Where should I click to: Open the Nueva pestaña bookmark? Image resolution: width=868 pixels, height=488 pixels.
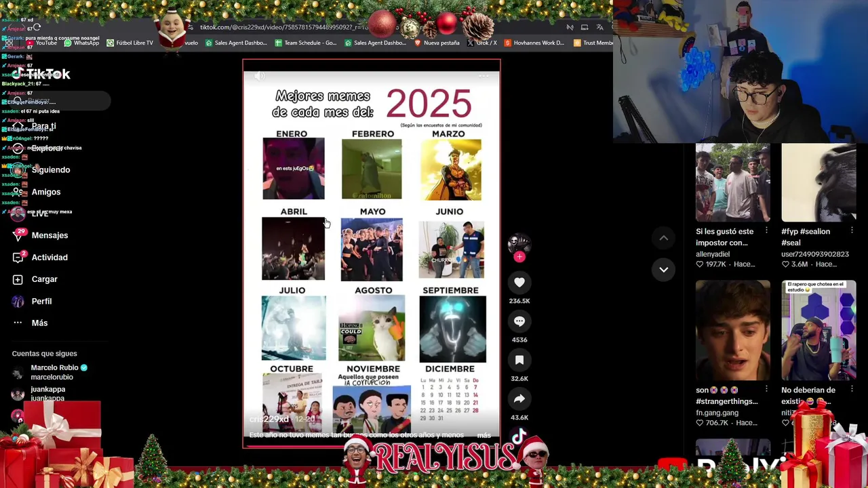click(437, 43)
